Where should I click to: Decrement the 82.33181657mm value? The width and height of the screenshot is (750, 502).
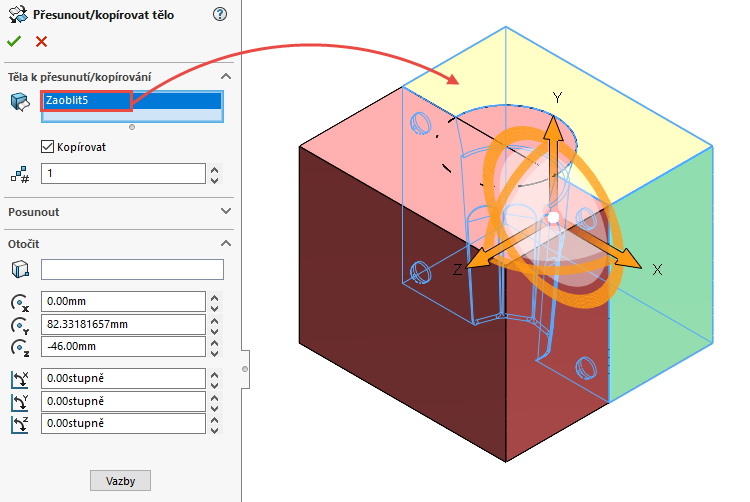coord(215,331)
